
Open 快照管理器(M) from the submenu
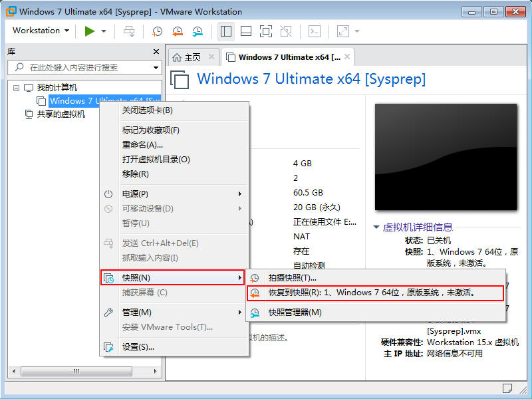point(295,313)
